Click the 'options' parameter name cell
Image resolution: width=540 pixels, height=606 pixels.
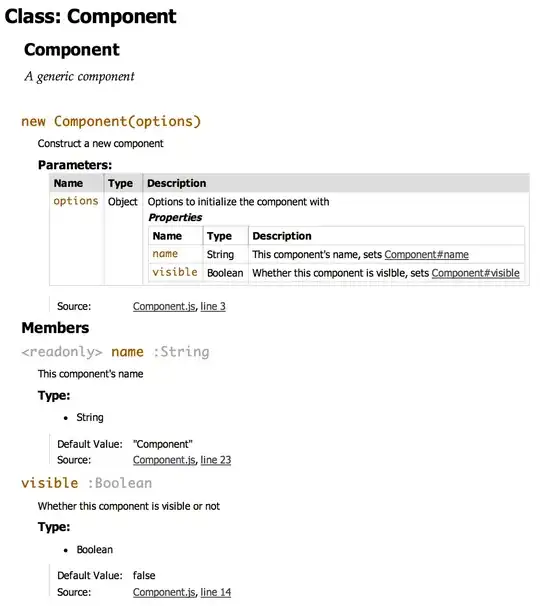click(76, 201)
